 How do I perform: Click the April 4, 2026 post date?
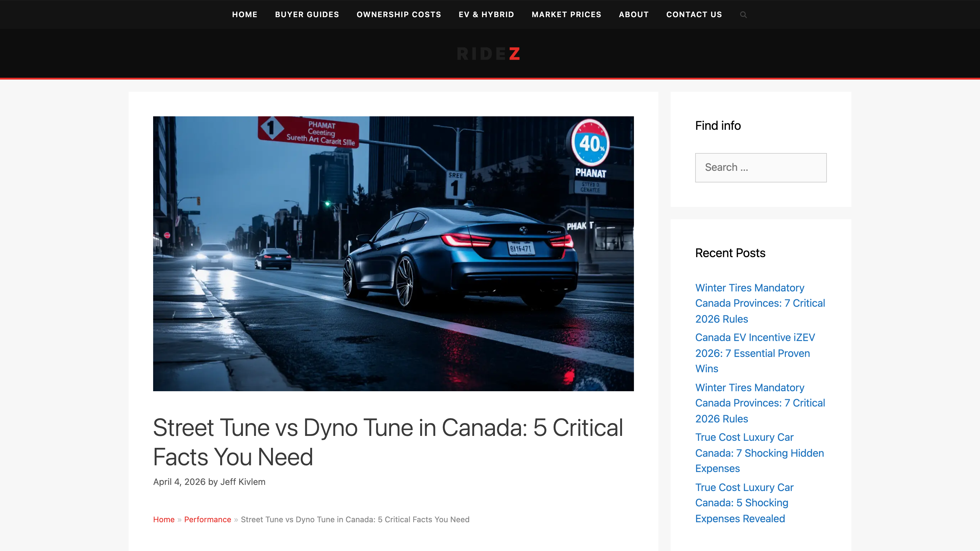coord(179,482)
